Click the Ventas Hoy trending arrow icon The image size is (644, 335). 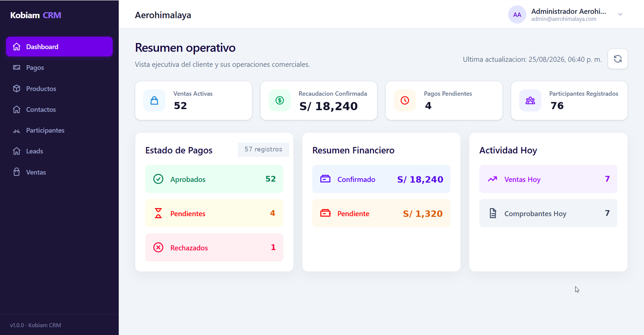point(492,179)
